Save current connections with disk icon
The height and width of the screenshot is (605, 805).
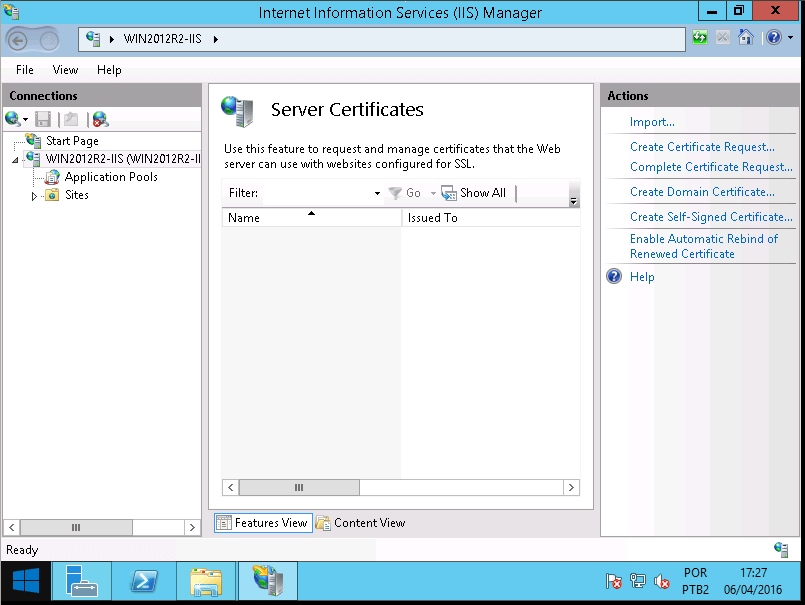[43, 119]
